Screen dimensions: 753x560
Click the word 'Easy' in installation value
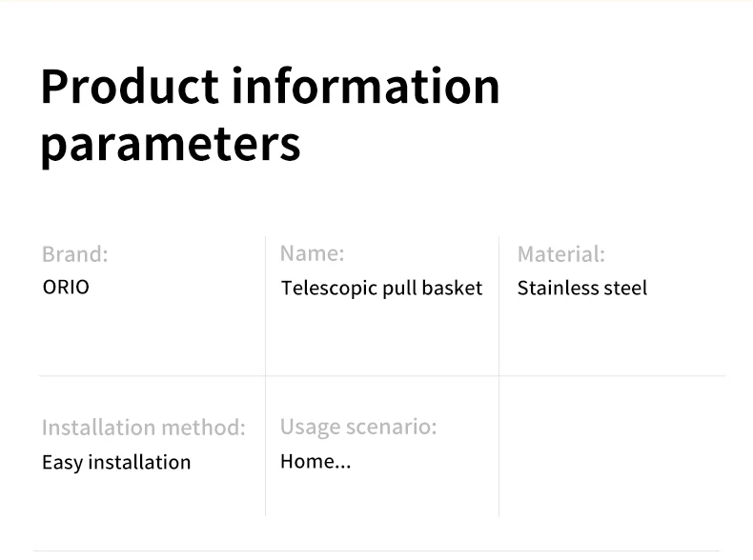click(x=62, y=462)
